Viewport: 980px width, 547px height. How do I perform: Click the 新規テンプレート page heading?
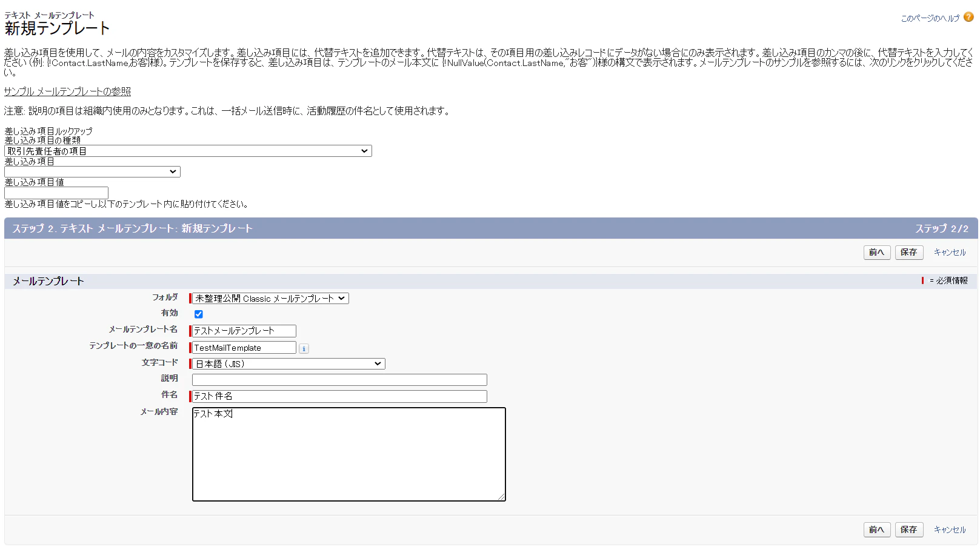(58, 28)
